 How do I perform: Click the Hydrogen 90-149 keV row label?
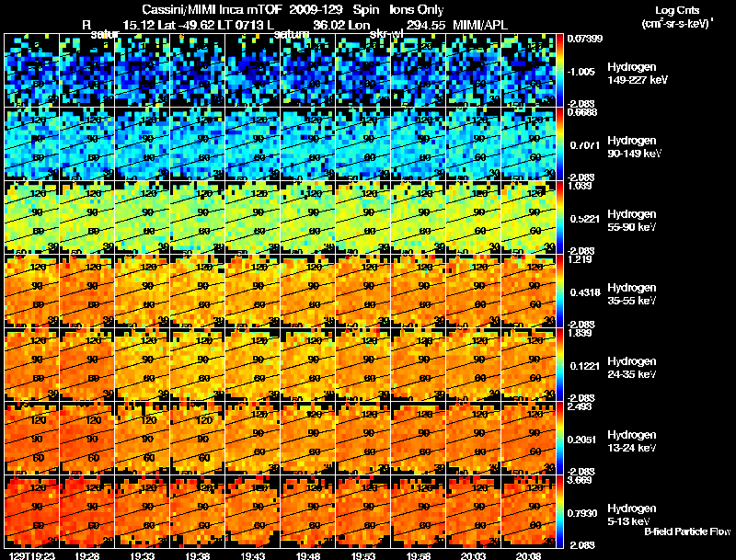coord(634,147)
